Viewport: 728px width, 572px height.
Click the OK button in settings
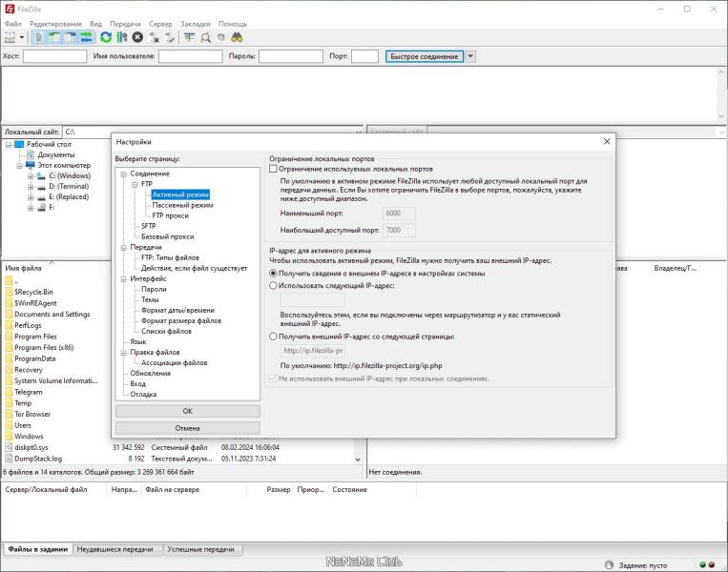(x=188, y=411)
